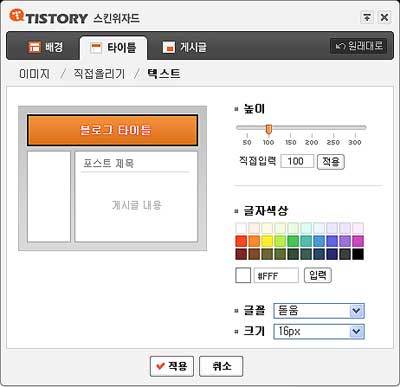
Task: Click the 게시글 tab icon
Action: (169, 48)
